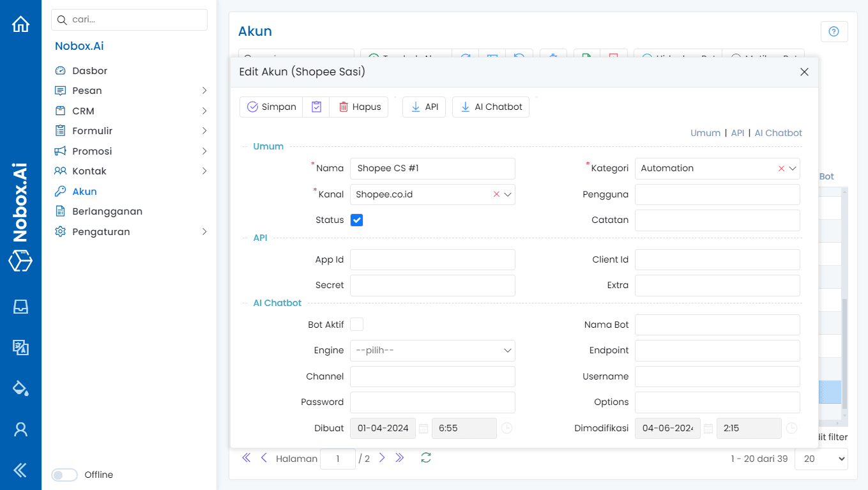Click the help question mark icon

point(834,31)
